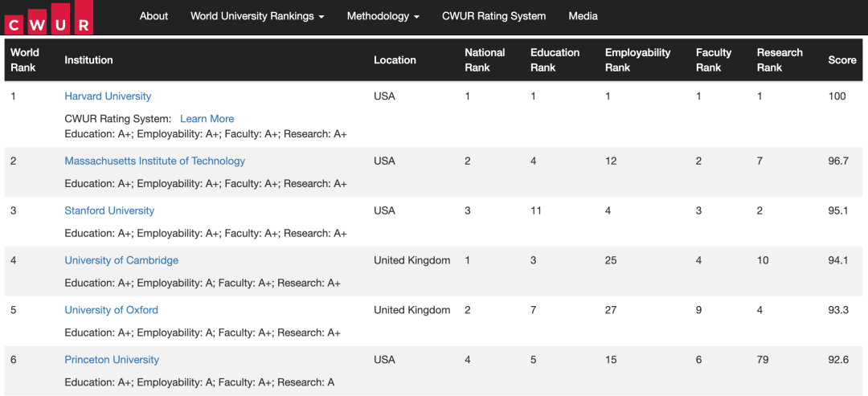Image resolution: width=868 pixels, height=396 pixels.
Task: Click the Score column header
Action: [842, 60]
